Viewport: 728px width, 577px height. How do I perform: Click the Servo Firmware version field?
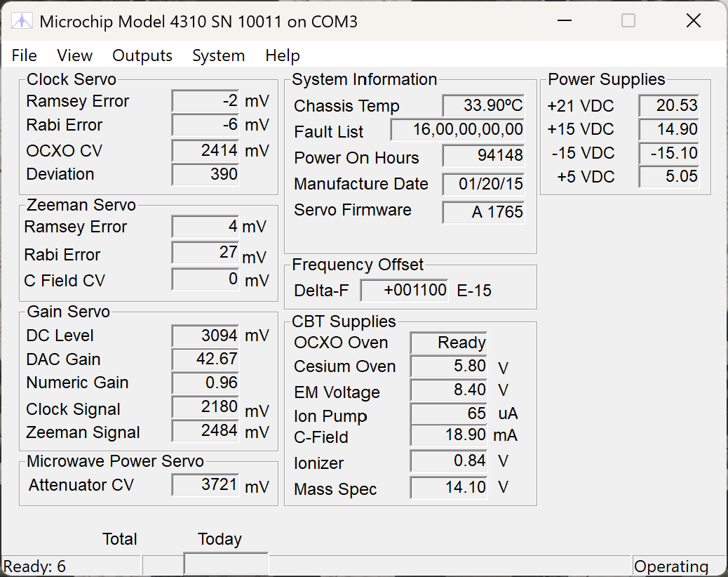tap(483, 212)
